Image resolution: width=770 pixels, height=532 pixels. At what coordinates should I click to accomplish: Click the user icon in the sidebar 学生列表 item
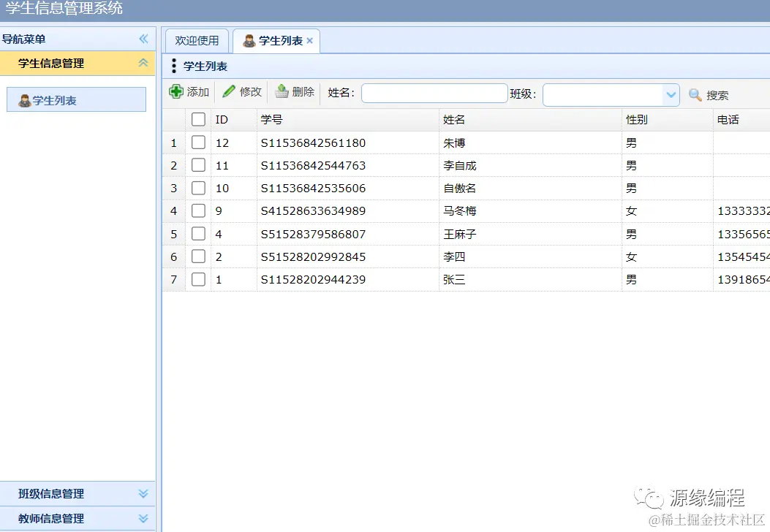(x=25, y=101)
